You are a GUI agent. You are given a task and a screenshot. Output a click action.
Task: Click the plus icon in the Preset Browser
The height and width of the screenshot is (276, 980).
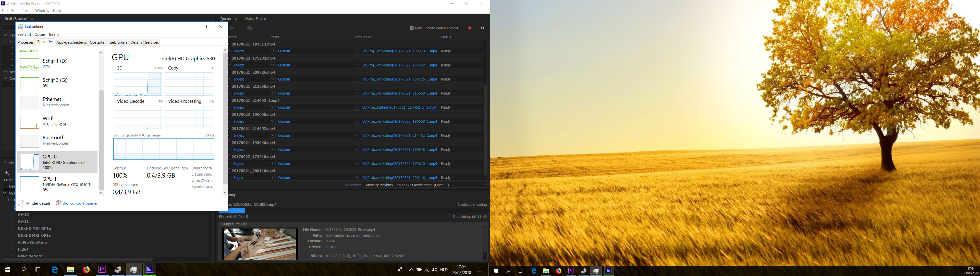click(7, 173)
